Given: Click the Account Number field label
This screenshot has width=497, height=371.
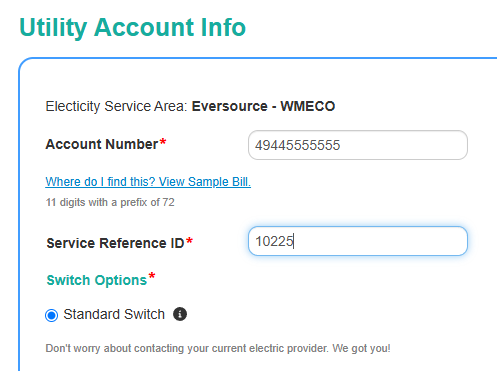Looking at the screenshot, I should tap(102, 144).
